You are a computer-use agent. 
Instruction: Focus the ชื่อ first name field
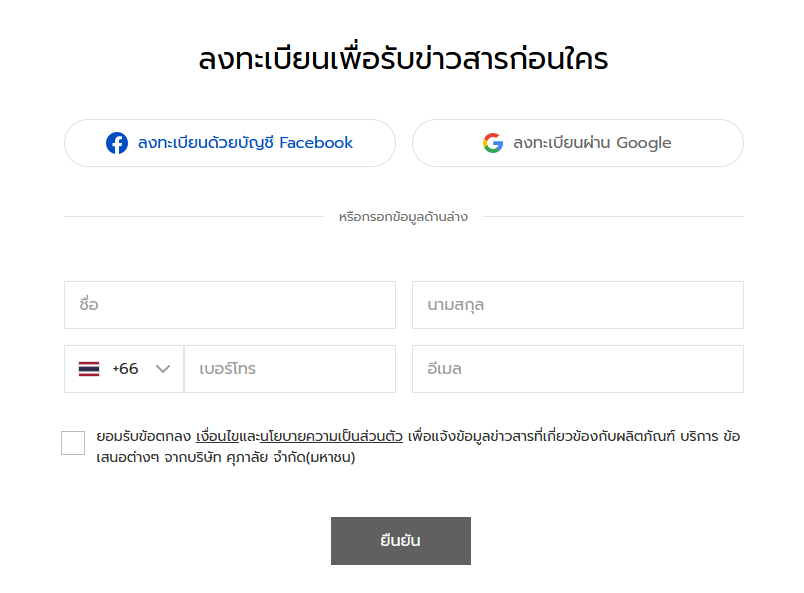pos(230,305)
